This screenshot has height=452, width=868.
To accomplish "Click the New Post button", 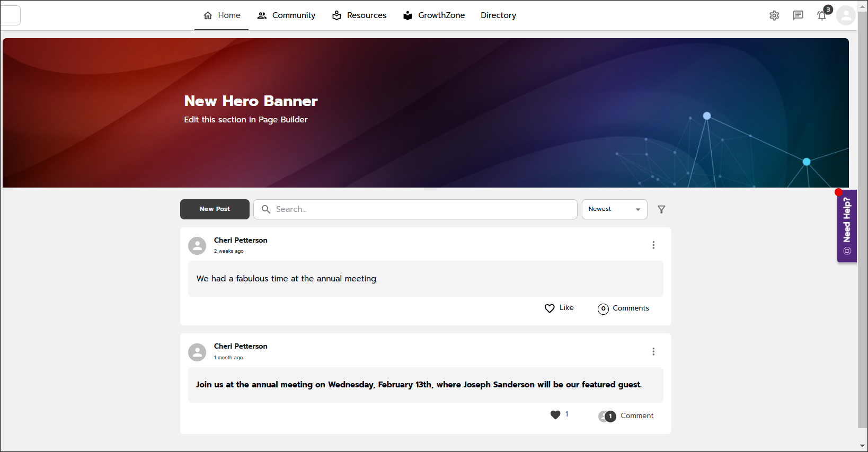I will [x=215, y=209].
